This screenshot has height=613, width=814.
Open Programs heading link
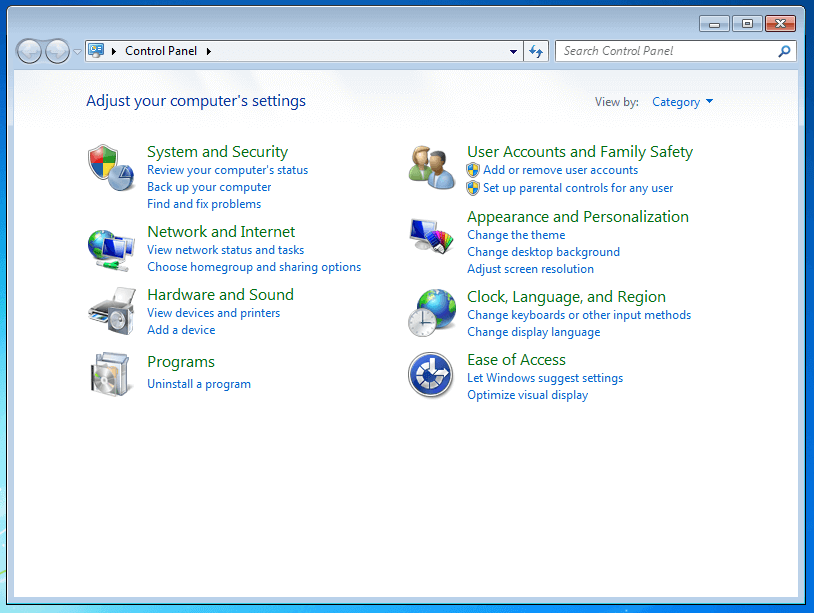pos(181,362)
